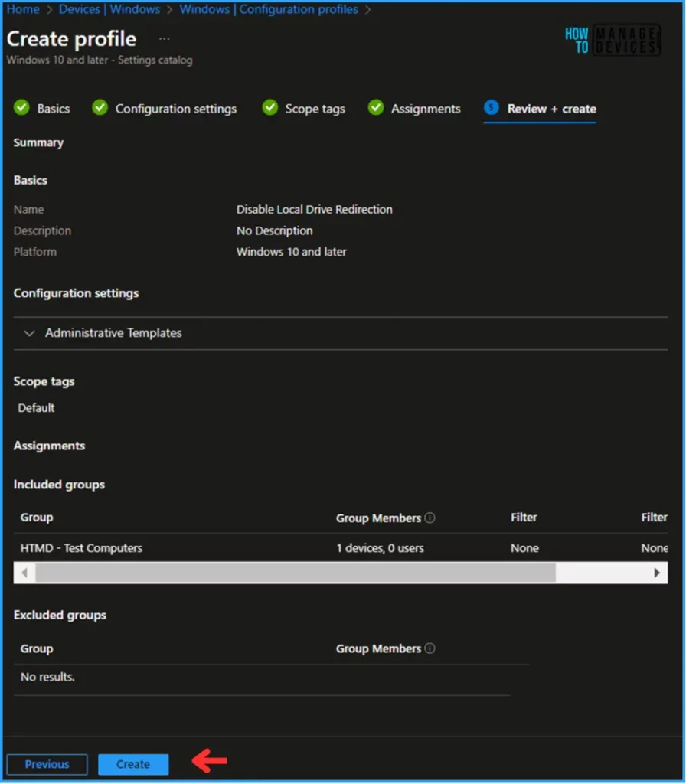Click the blue step 5 circle icon
This screenshot has width=686, height=784.
(492, 107)
